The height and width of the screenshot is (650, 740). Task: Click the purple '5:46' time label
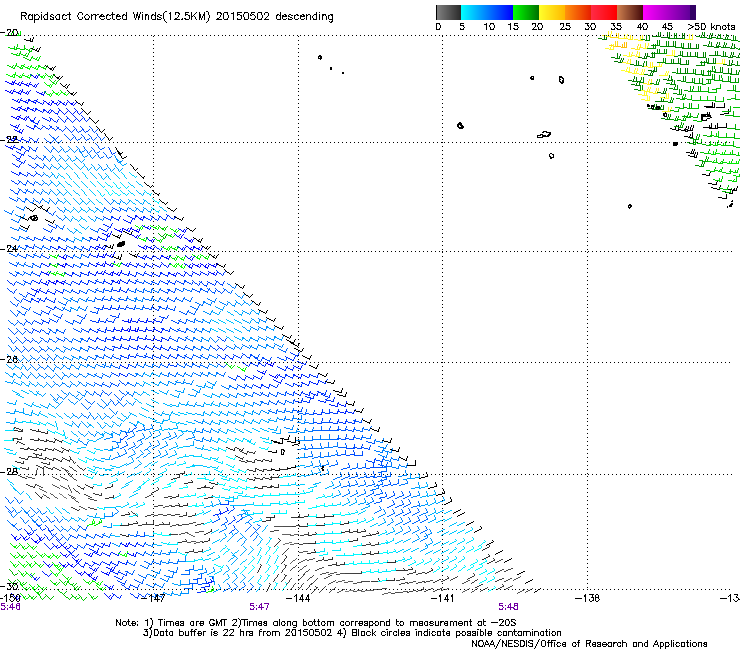(x=10, y=607)
